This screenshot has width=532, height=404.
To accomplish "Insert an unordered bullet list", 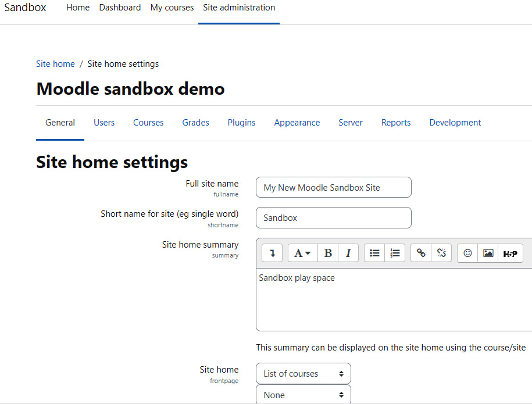I will (x=374, y=253).
